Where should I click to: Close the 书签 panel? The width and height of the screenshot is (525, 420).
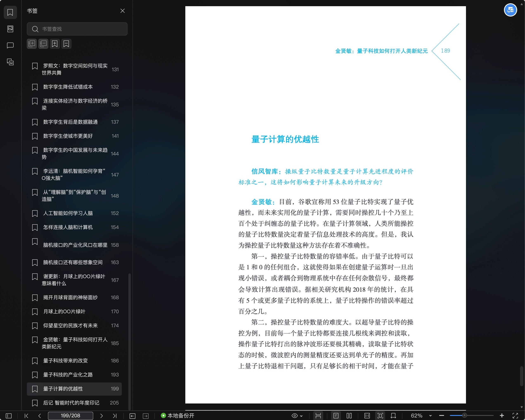pos(123,11)
